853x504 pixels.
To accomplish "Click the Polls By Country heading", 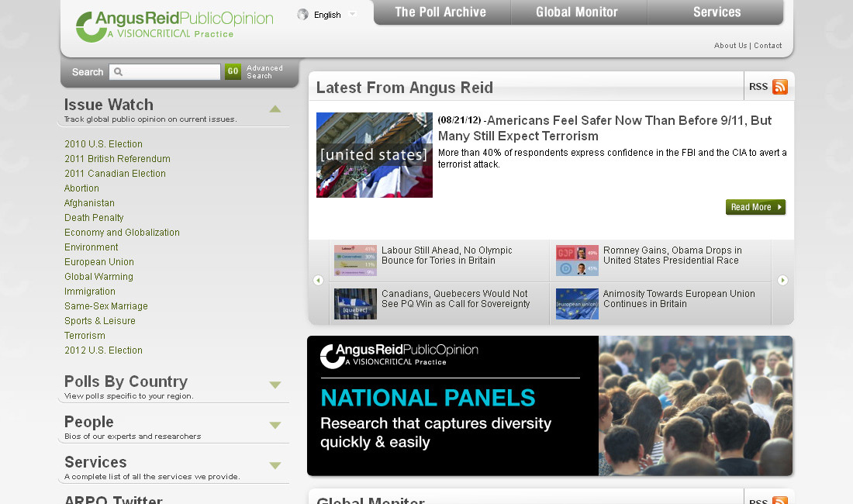I will click(126, 381).
